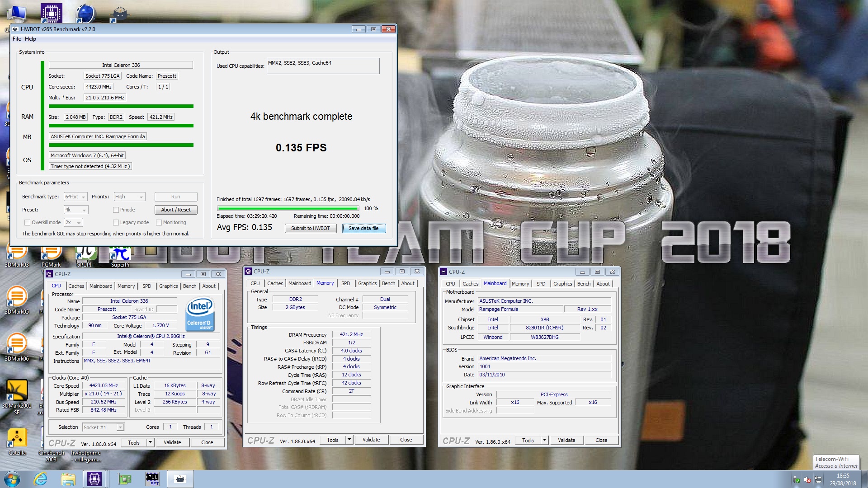Switch to Graphics tab in Mainboard CPU-Z window
The height and width of the screenshot is (488, 868).
pos(562,284)
